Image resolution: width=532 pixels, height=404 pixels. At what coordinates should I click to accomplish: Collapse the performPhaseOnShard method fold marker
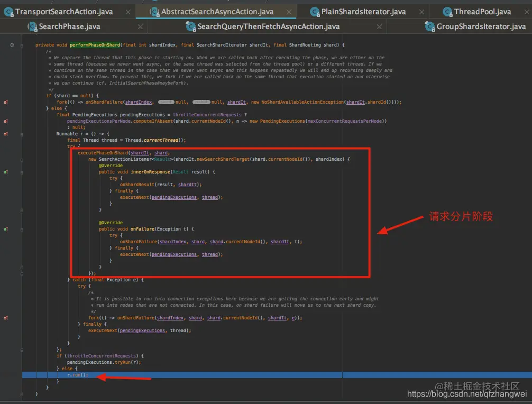(x=22, y=45)
